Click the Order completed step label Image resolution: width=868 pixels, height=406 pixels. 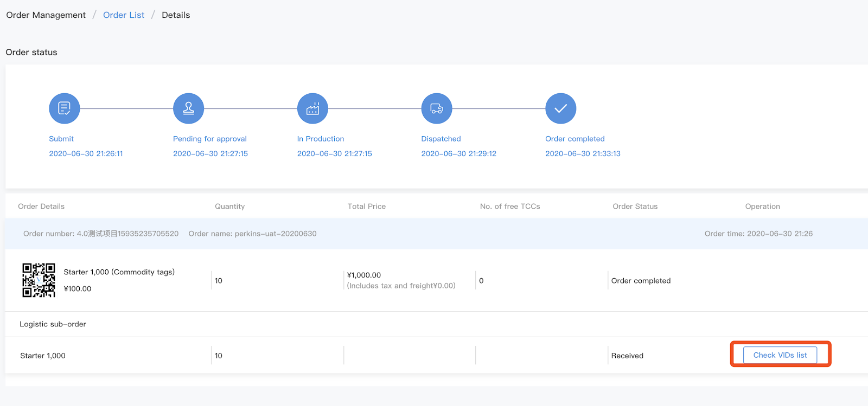pos(575,139)
